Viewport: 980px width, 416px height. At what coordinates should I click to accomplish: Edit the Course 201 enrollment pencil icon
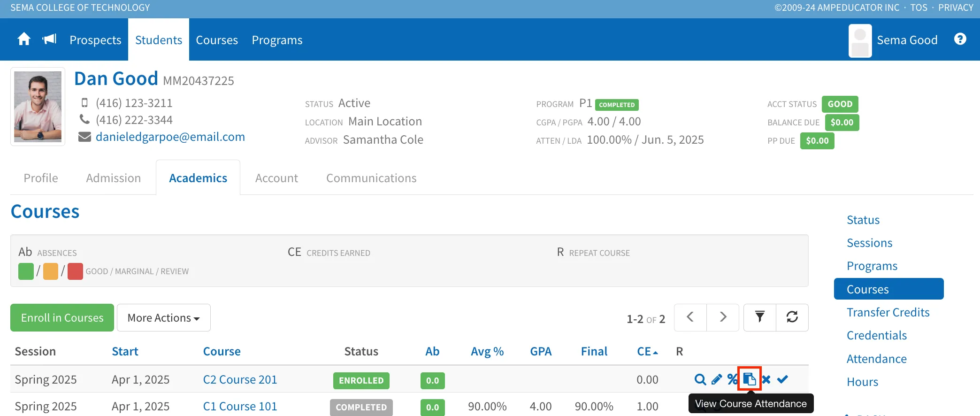click(x=717, y=379)
